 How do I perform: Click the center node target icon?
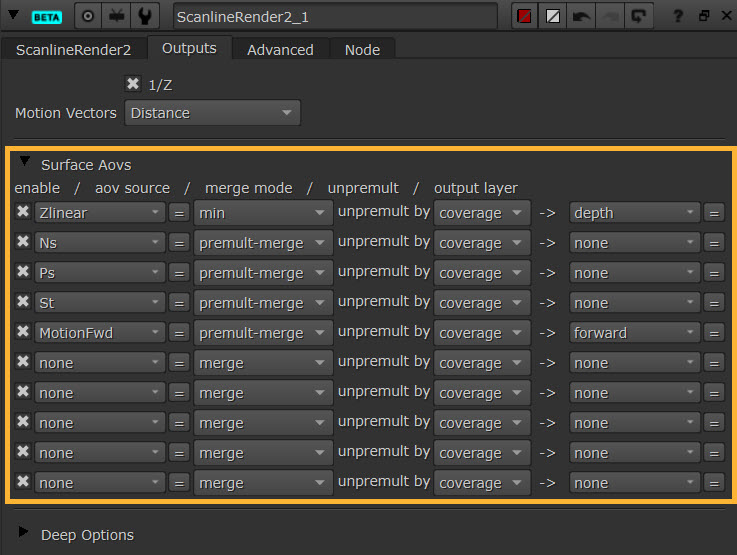pos(89,17)
